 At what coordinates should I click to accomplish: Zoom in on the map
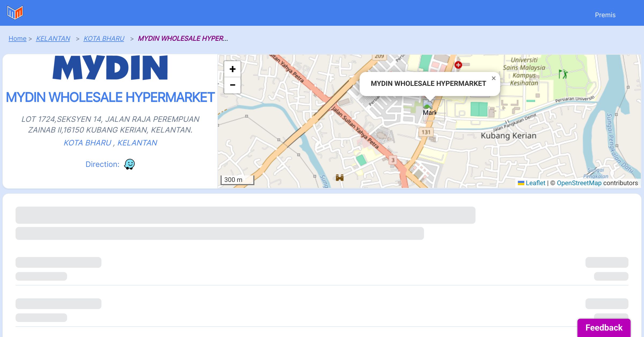(232, 69)
